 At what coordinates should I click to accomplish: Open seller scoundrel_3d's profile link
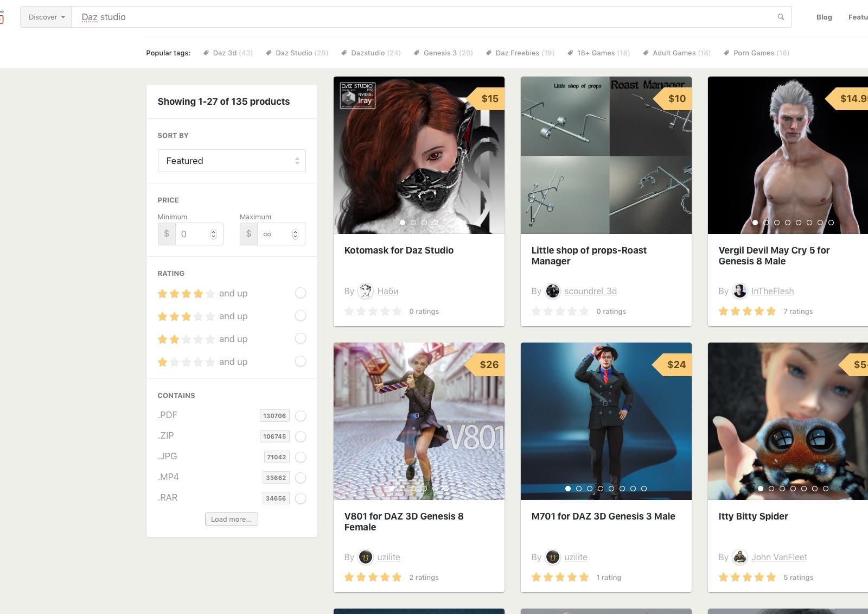(x=590, y=292)
